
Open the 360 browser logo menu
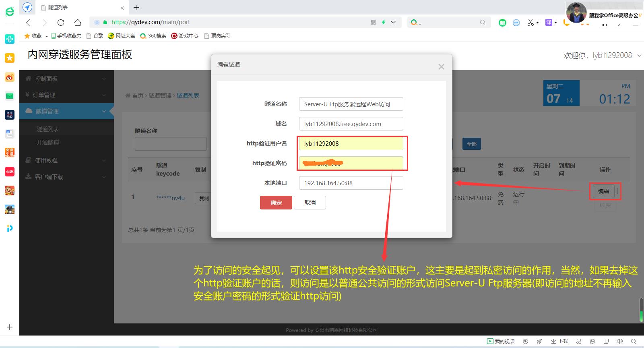pos(10,12)
